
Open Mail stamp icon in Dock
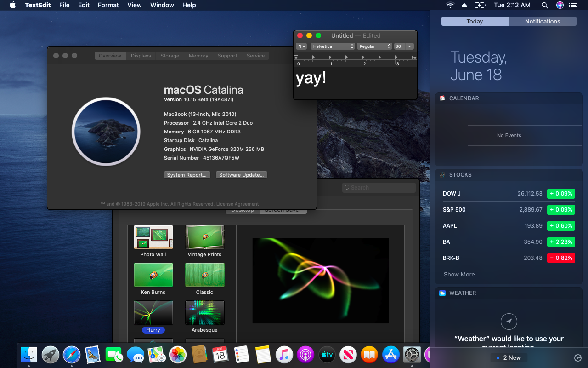93,355
